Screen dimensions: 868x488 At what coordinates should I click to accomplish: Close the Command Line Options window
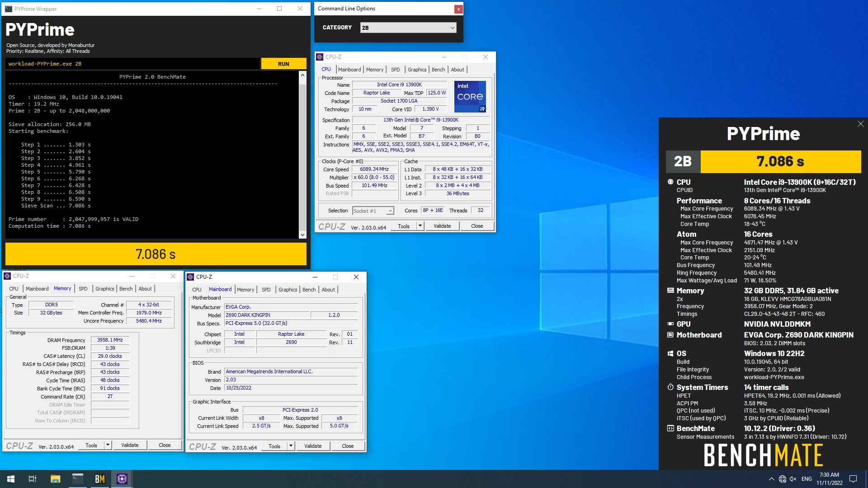[458, 9]
